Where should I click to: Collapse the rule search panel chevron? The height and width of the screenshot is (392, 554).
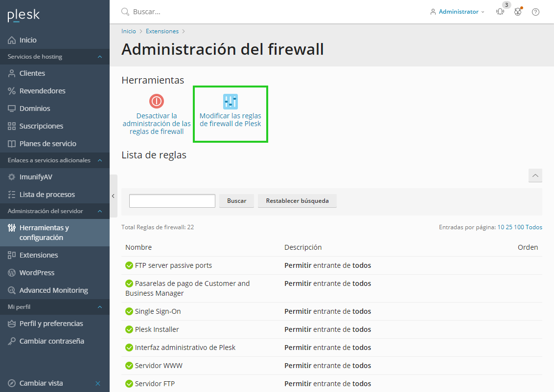535,175
